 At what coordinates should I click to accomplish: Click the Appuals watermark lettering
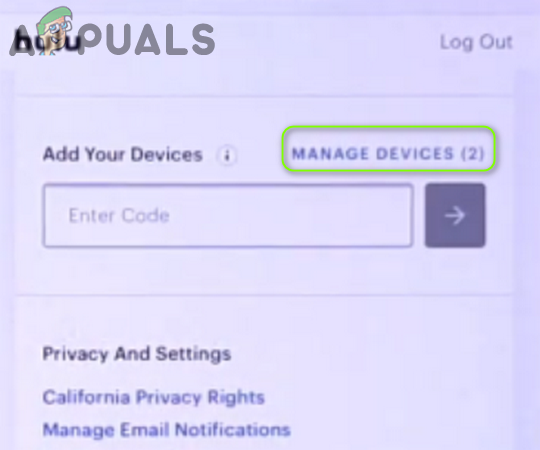point(112,40)
